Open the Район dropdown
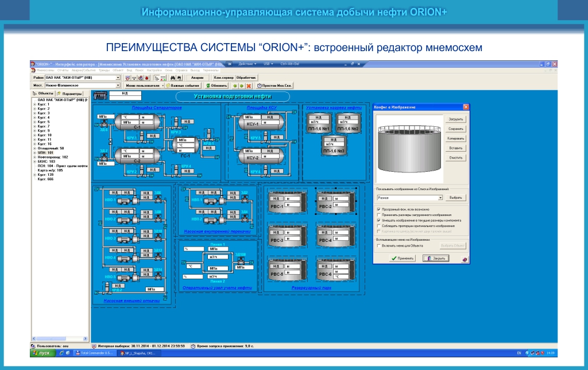This screenshot has width=588, height=370. coord(118,78)
